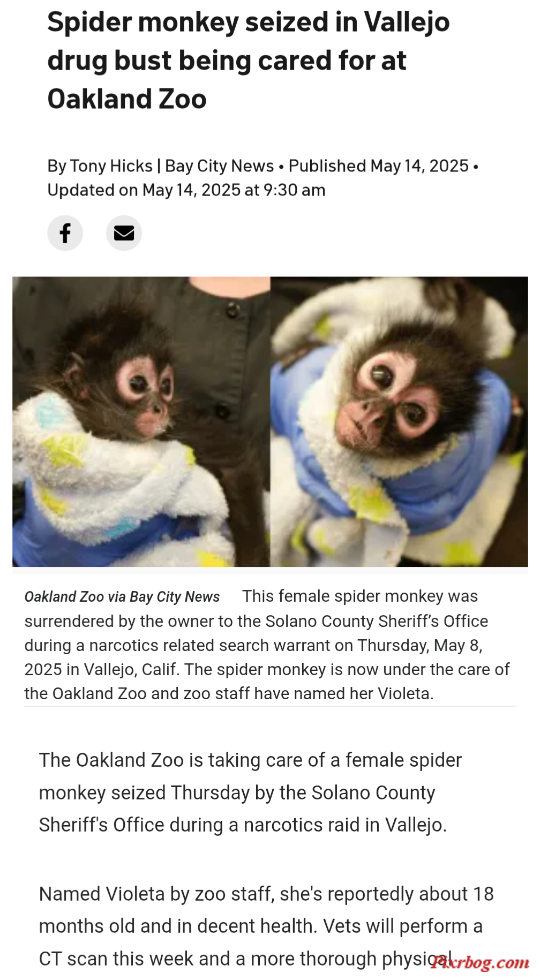The height and width of the screenshot is (980, 540).
Task: Click the words 'CT scan this week'
Action: click(x=134, y=959)
